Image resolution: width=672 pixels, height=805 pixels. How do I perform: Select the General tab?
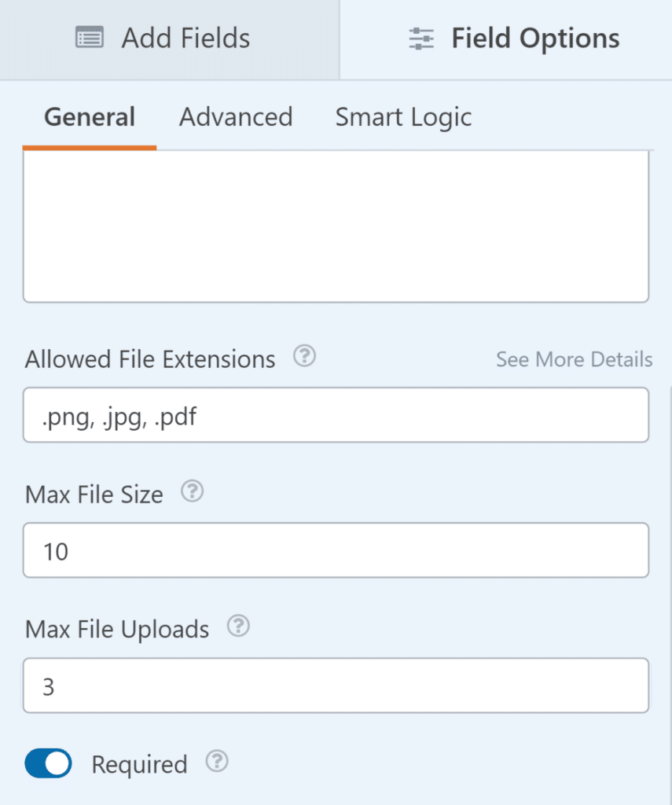tap(89, 116)
